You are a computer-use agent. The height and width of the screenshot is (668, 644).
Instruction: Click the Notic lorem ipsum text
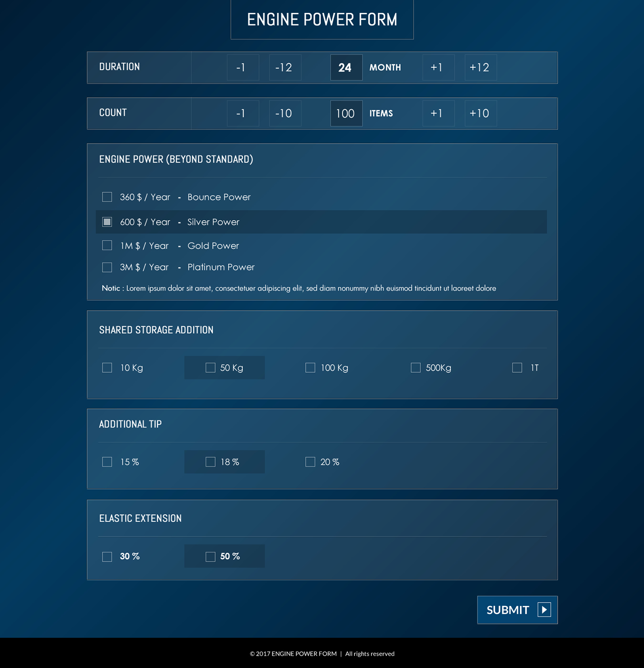[x=299, y=288]
